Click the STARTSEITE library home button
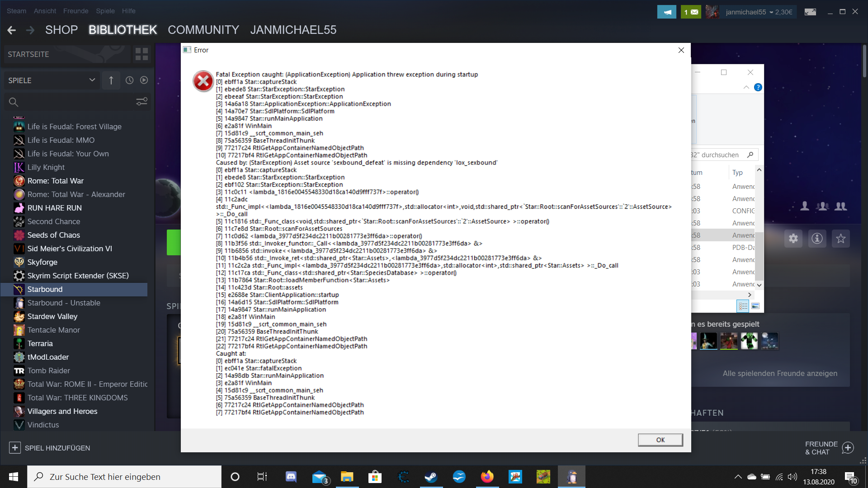868x488 pixels. click(x=67, y=54)
